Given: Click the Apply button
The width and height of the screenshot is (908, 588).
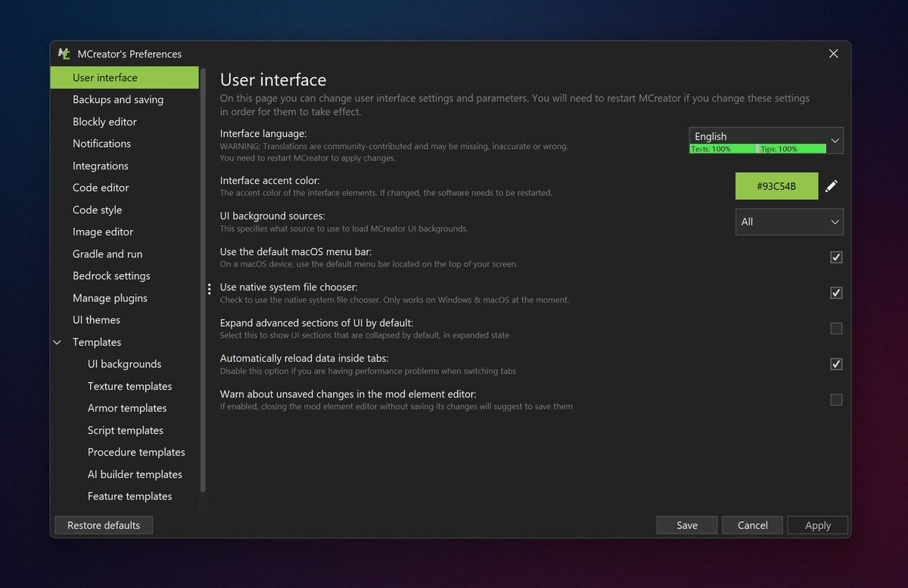Looking at the screenshot, I should [818, 525].
